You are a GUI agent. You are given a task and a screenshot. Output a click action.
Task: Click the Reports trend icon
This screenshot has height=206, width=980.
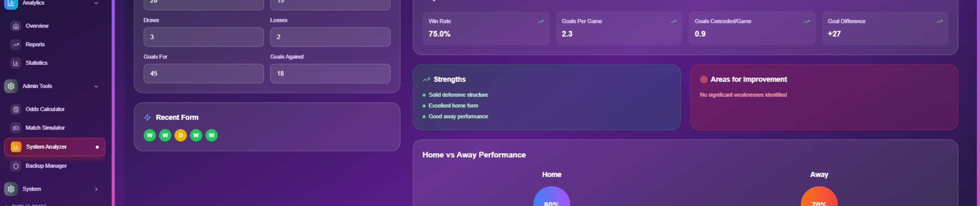tap(16, 45)
